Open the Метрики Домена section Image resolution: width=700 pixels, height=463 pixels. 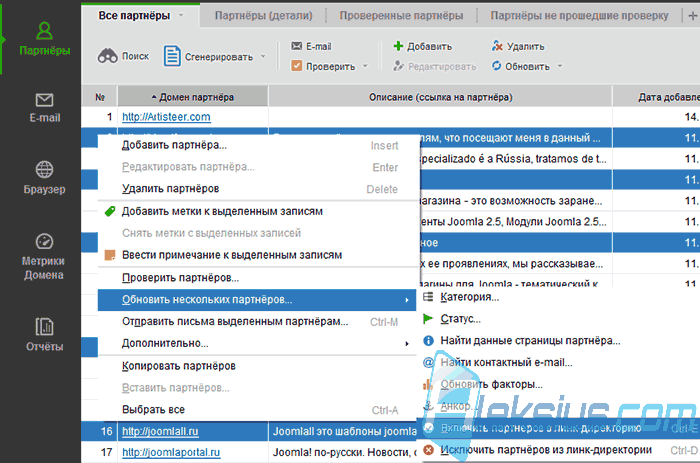tap(44, 257)
